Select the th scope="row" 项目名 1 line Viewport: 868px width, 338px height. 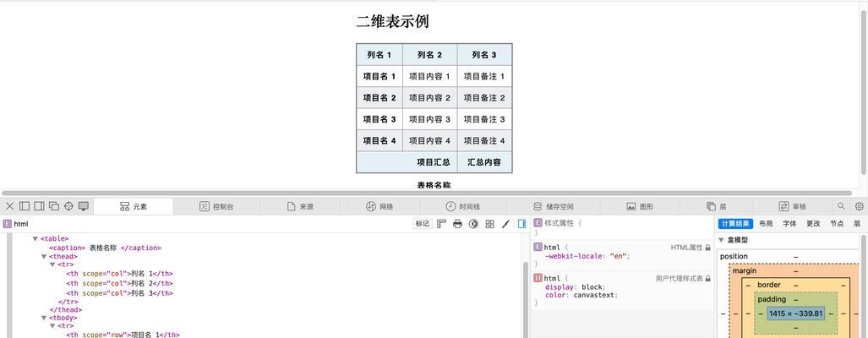click(123, 335)
